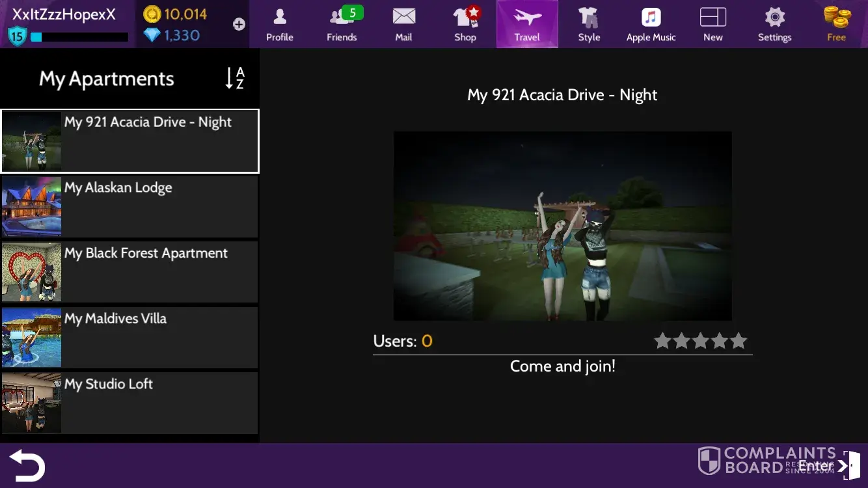
Task: Toggle A-Z sort order of apartments
Action: [x=235, y=78]
